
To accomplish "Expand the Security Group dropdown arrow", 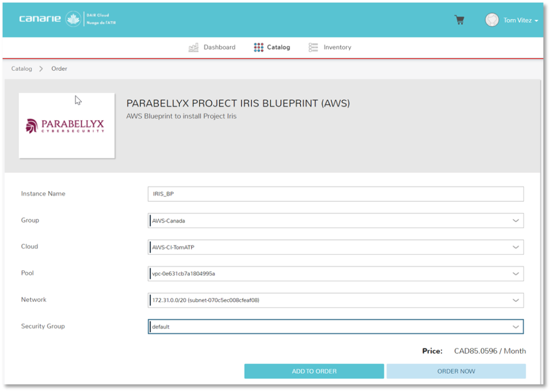I will click(x=515, y=327).
